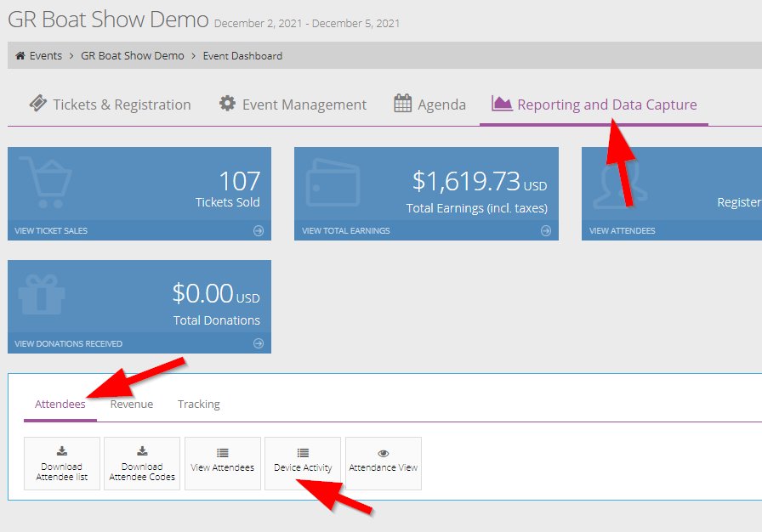Select the Reporting and Data Capture tab

594,105
